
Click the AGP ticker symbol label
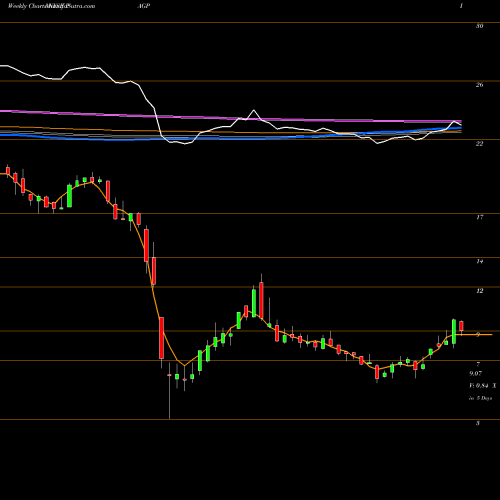(x=144, y=6)
